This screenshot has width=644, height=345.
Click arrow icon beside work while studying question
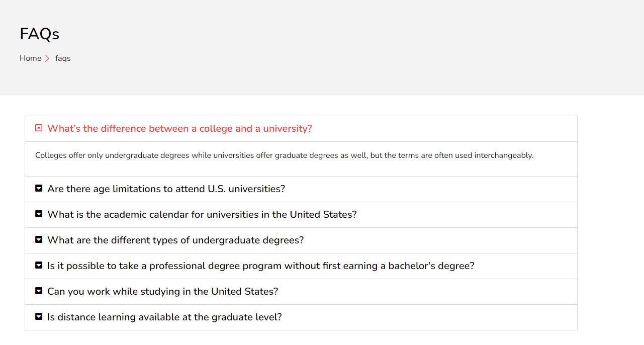(39, 291)
